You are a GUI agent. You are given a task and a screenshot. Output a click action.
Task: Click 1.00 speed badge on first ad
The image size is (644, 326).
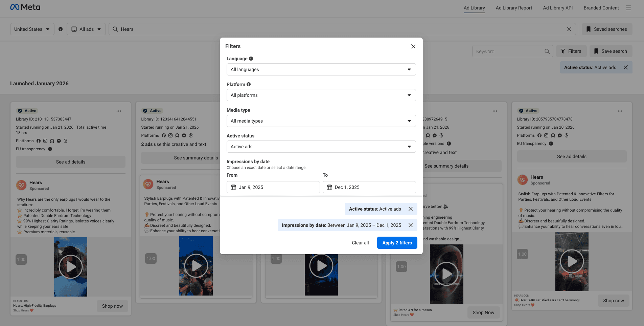[21, 260]
